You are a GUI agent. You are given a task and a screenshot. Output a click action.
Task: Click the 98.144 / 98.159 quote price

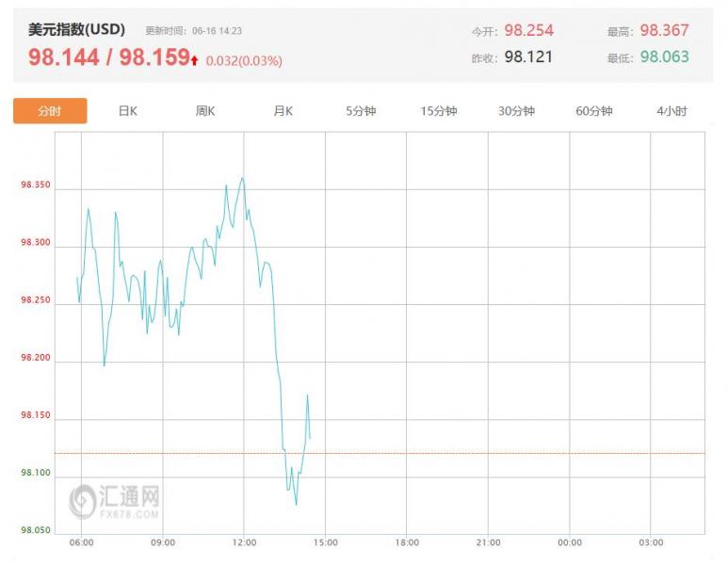click(x=109, y=57)
